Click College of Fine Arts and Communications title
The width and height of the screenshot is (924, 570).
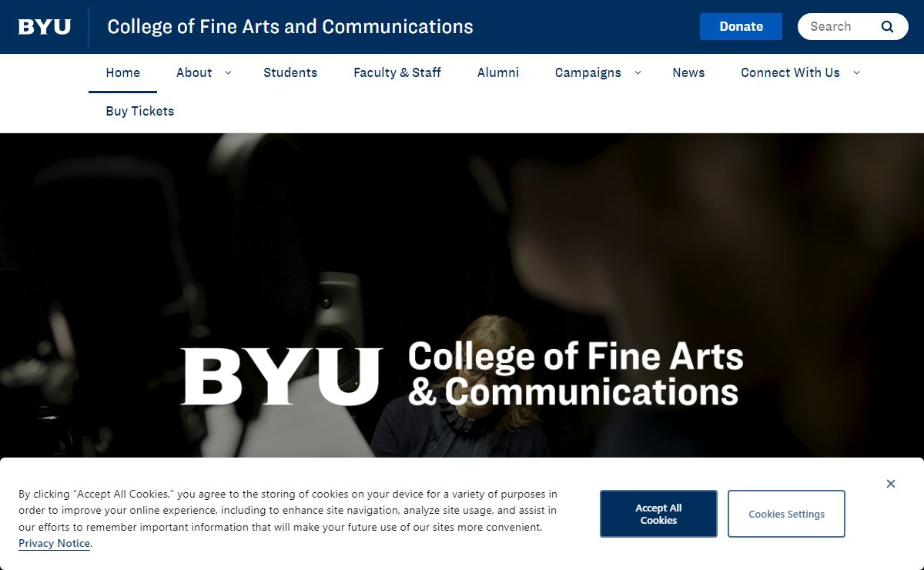[x=290, y=27]
